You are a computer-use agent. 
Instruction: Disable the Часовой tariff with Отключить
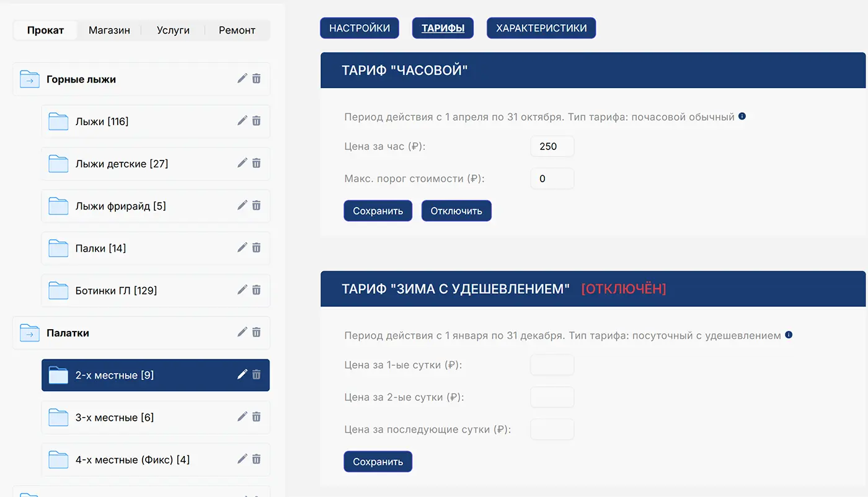coord(456,211)
